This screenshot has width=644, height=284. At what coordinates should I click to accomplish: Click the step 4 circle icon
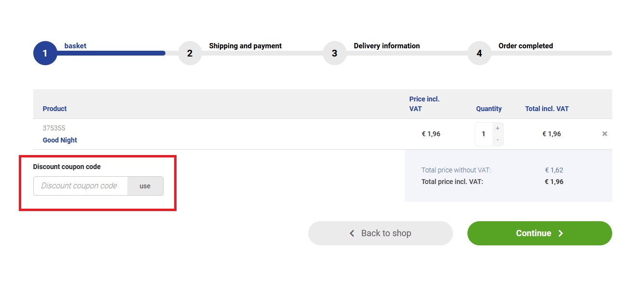coord(479,53)
